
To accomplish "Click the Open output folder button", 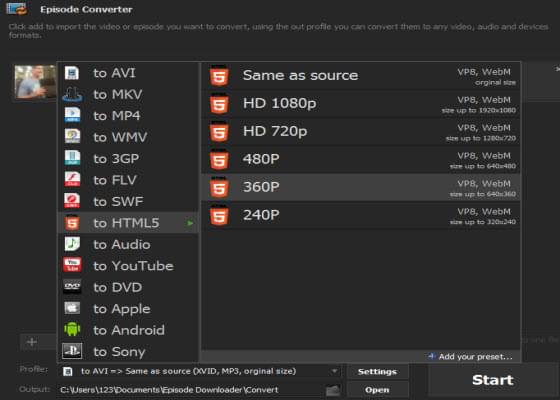I will coord(377,390).
